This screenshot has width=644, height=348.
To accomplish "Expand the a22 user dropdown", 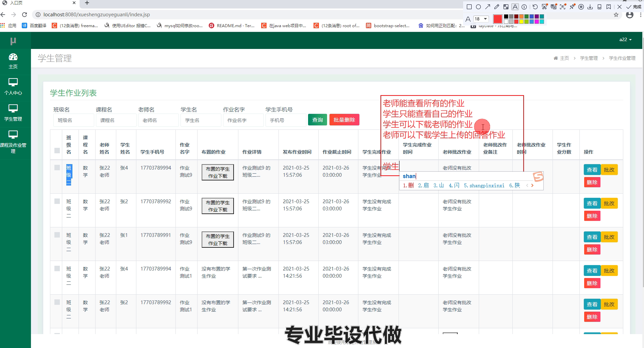I will coord(625,39).
